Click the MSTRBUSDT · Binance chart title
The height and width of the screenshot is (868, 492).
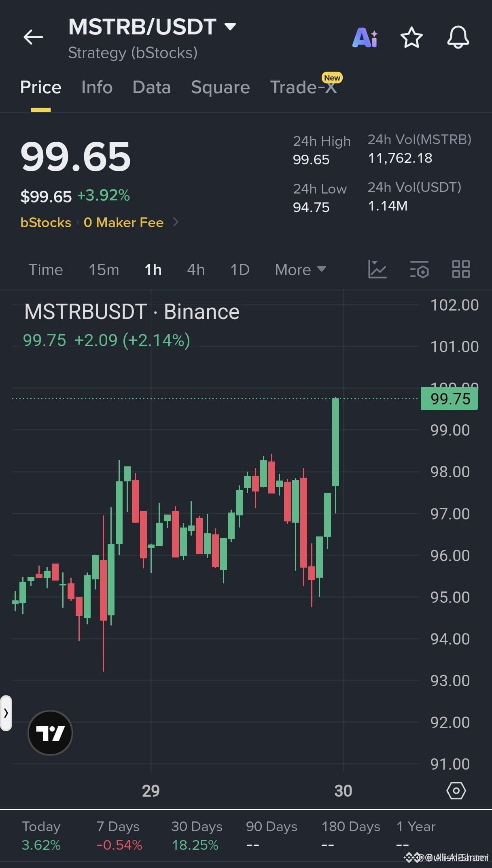click(x=131, y=312)
